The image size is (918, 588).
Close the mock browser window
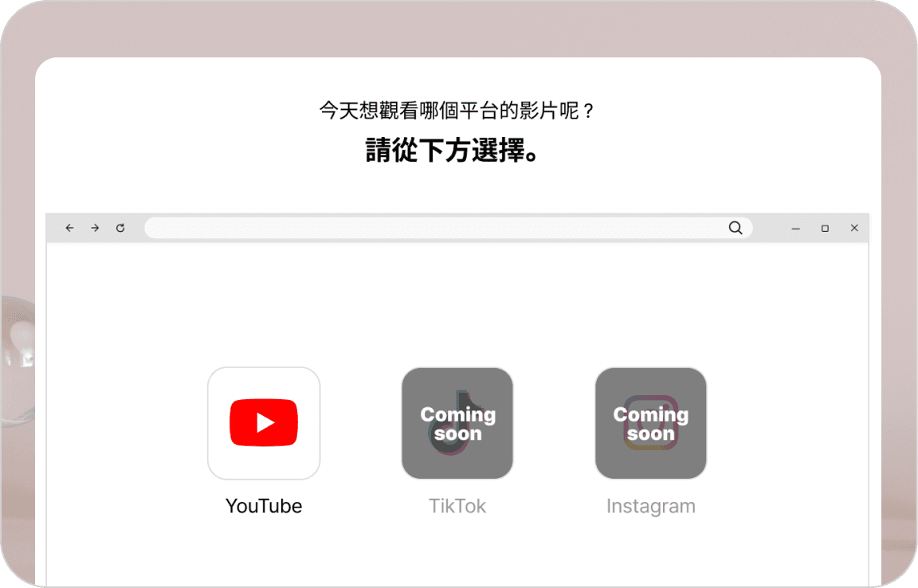coord(854,228)
